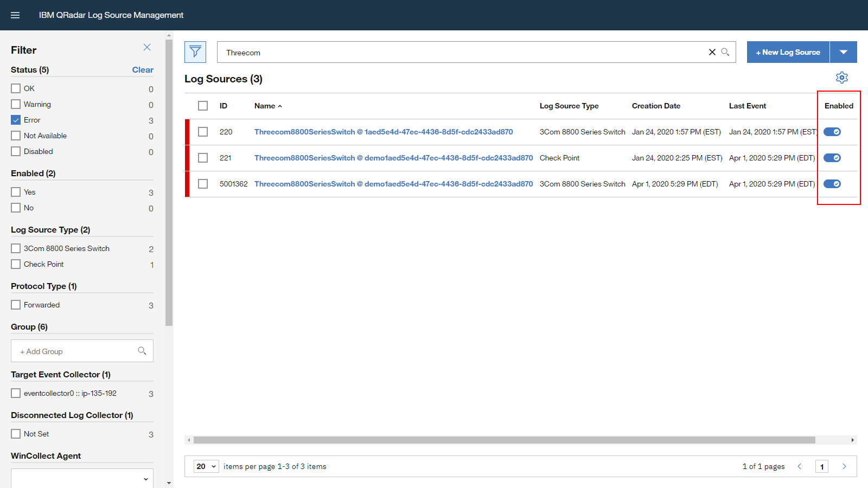Check the Check Point type filter

(16, 264)
